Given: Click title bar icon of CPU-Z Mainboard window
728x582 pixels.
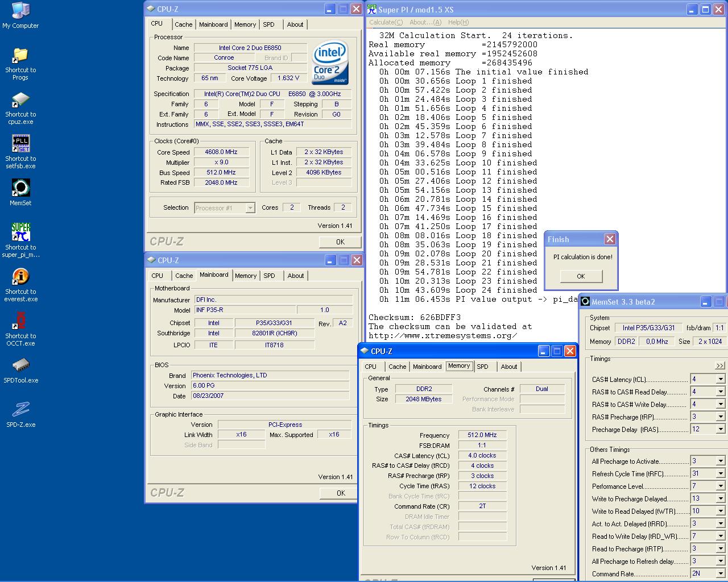Looking at the screenshot, I should click(x=151, y=260).
